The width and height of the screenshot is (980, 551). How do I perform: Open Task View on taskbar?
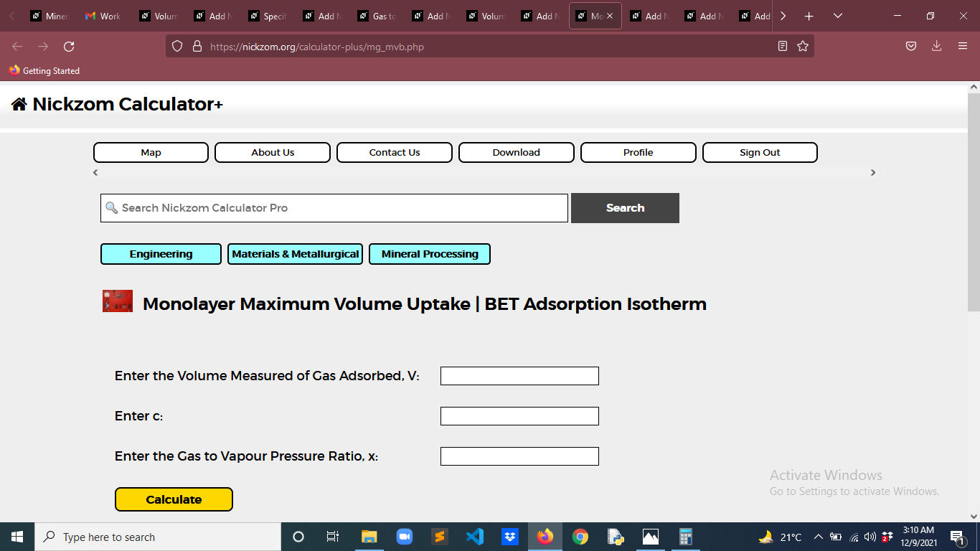tap(333, 537)
